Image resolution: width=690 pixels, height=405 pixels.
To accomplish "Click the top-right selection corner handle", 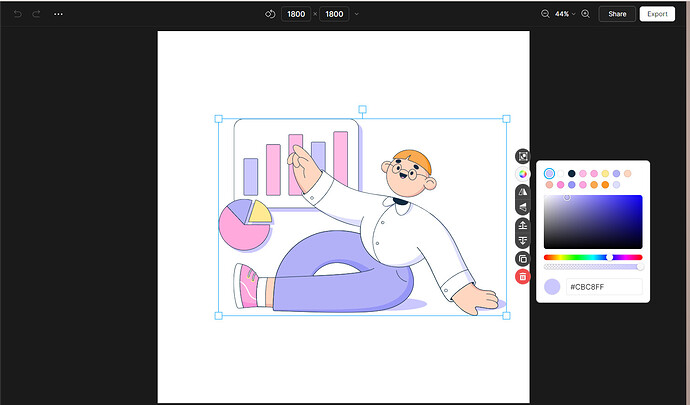I will click(x=506, y=119).
